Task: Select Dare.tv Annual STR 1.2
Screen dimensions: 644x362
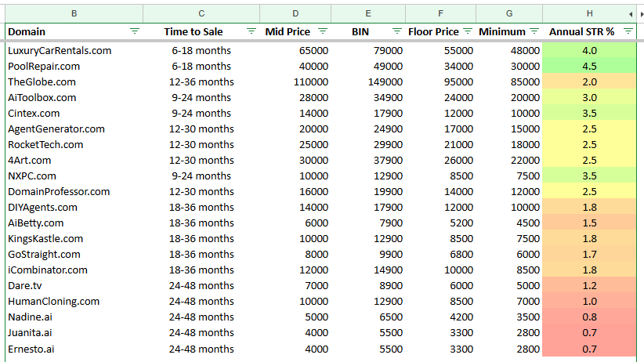Action: tap(589, 285)
